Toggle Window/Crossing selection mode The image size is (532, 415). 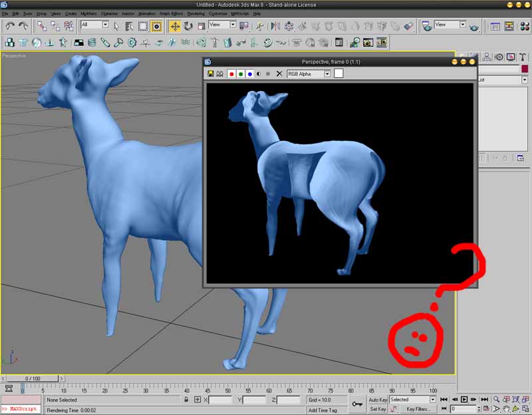156,26
